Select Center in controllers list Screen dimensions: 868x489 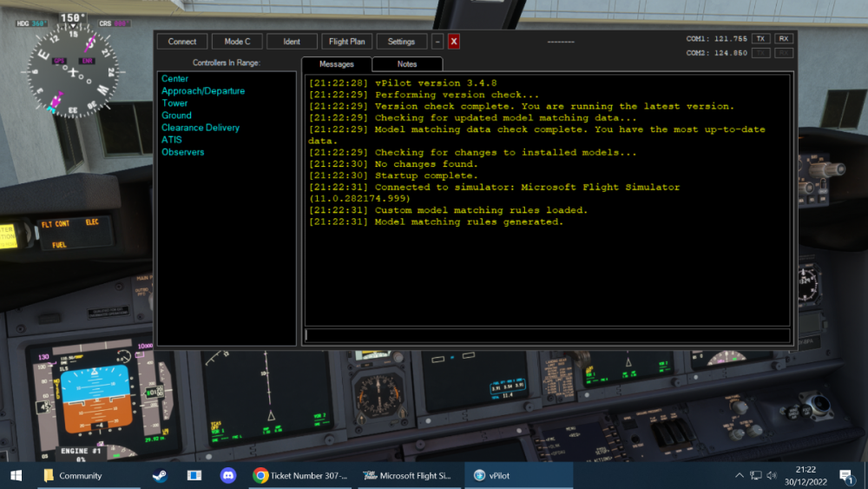pyautogui.click(x=175, y=79)
